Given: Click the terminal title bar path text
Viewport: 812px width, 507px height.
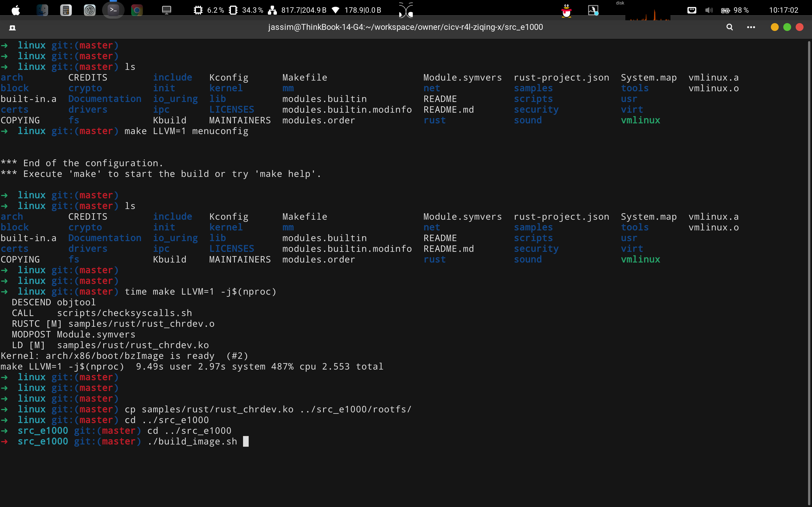Looking at the screenshot, I should coord(406,27).
